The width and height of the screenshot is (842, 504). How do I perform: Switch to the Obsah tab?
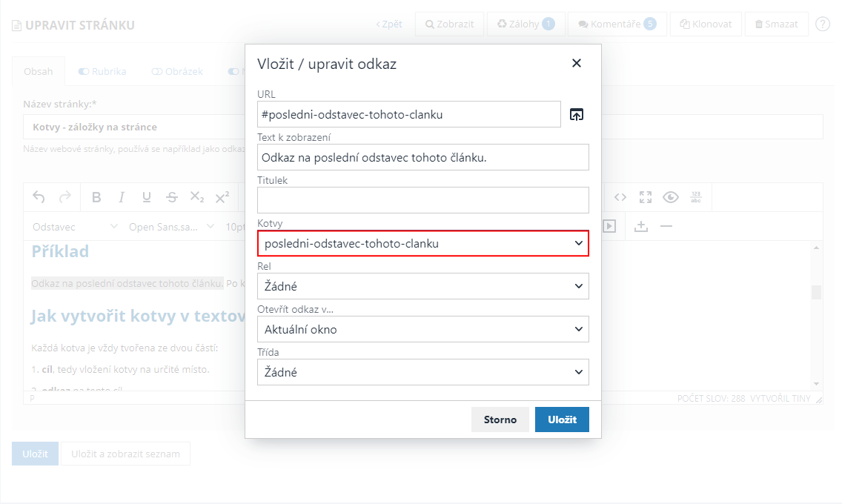click(39, 72)
